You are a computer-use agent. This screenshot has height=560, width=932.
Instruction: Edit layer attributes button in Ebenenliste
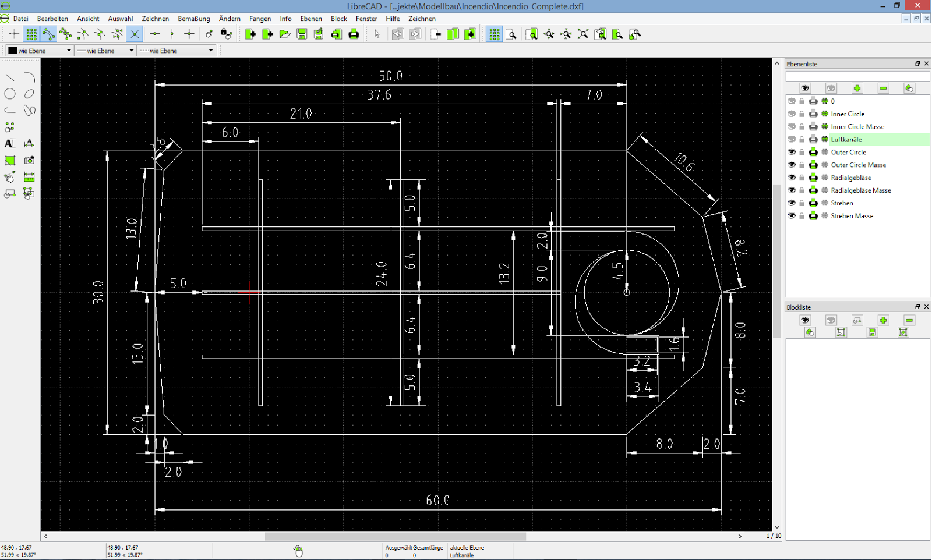pos(909,88)
